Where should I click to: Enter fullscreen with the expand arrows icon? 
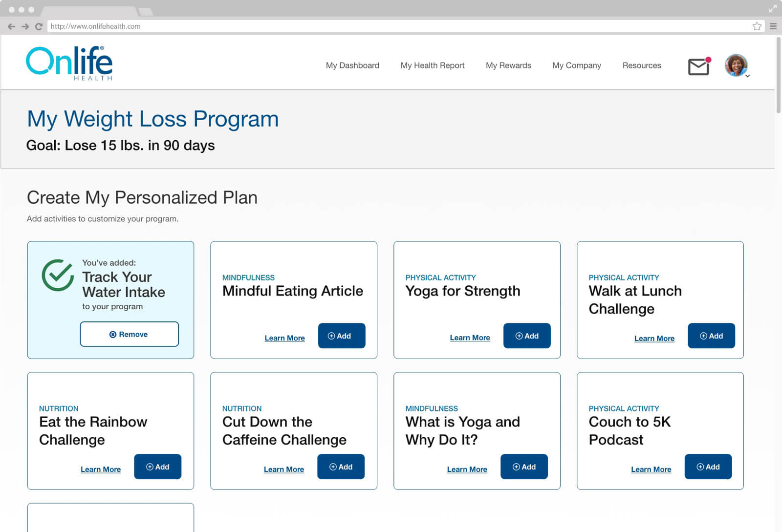(773, 8)
